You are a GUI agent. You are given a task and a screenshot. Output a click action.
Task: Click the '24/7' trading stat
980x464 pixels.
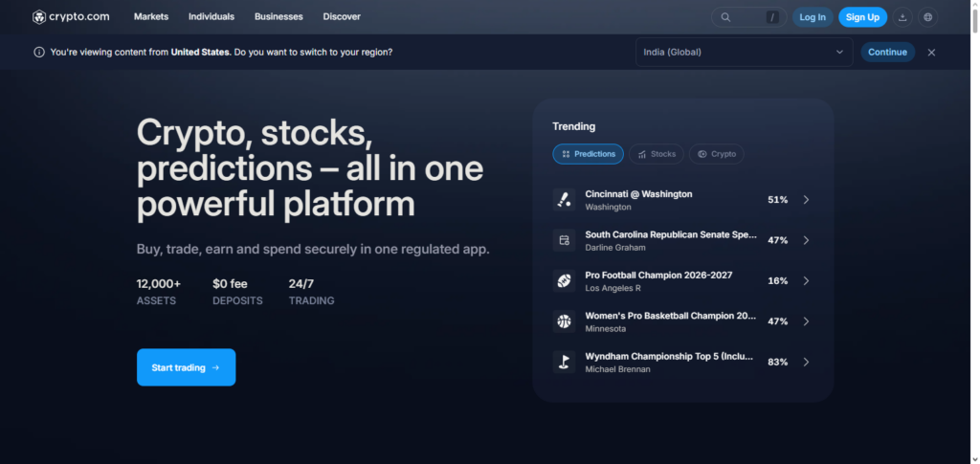click(301, 284)
